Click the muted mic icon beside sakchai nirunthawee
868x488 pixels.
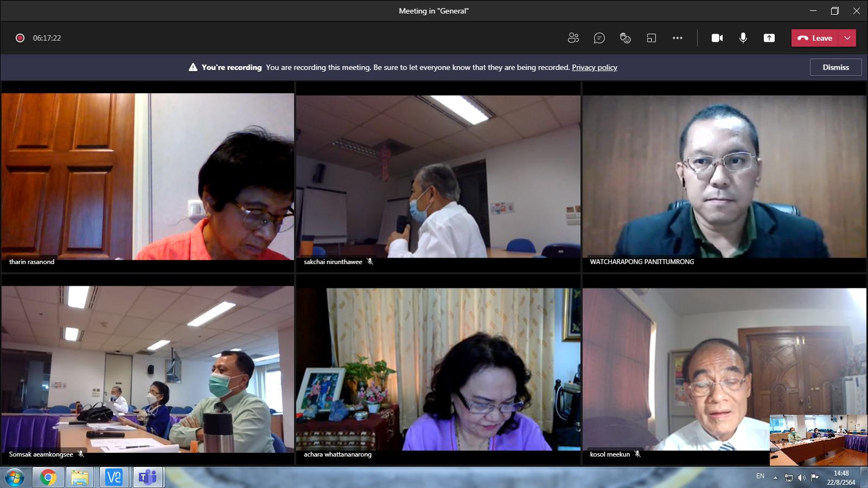370,261
